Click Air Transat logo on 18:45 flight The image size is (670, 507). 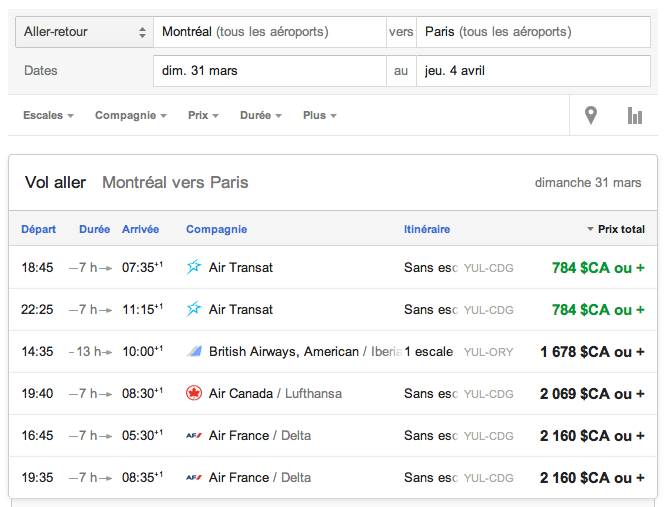(194, 267)
